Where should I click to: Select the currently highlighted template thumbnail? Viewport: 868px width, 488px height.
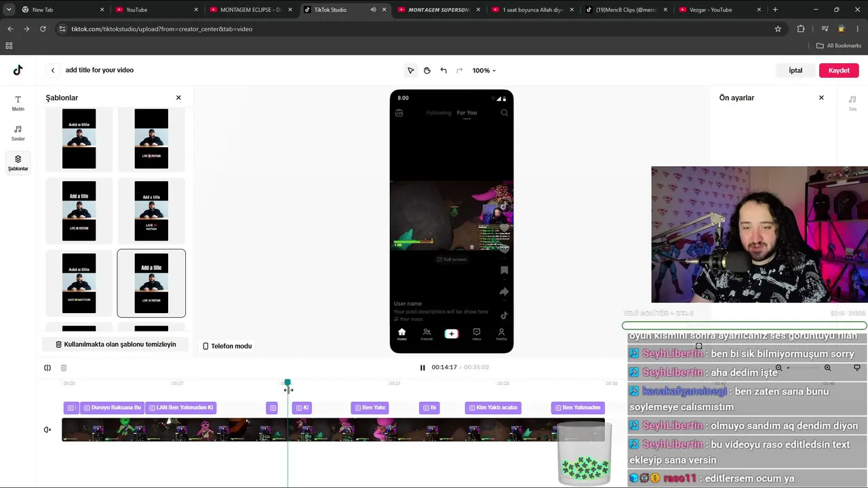(151, 283)
